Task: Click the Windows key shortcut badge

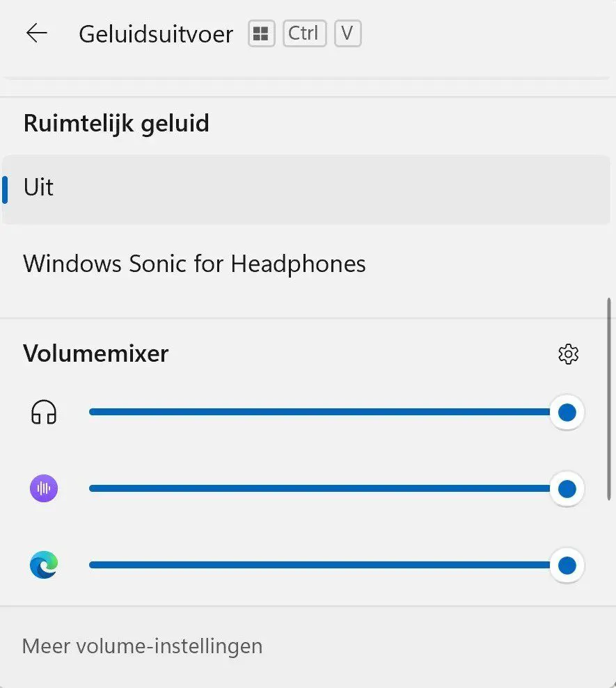Action: click(x=261, y=33)
